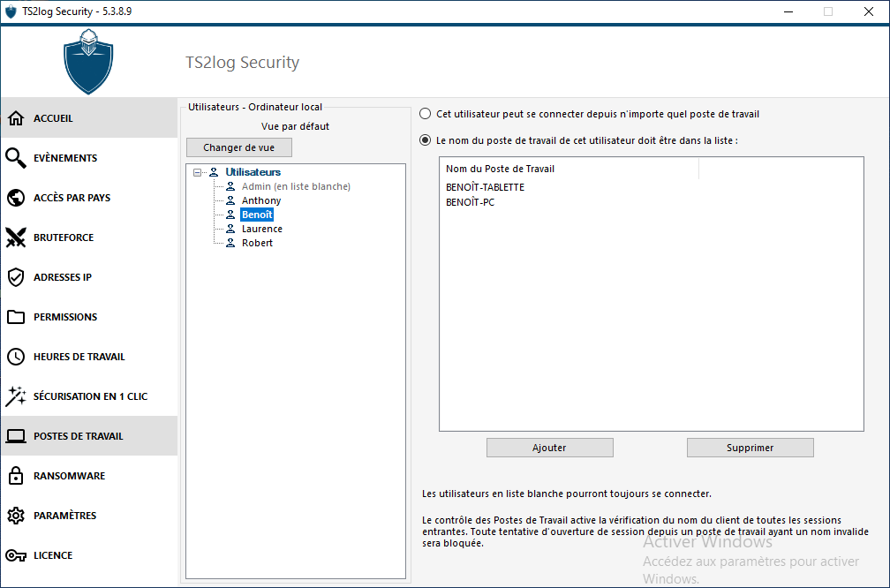
Task: Switch to the BRUTEFORCE section
Action: tap(89, 237)
